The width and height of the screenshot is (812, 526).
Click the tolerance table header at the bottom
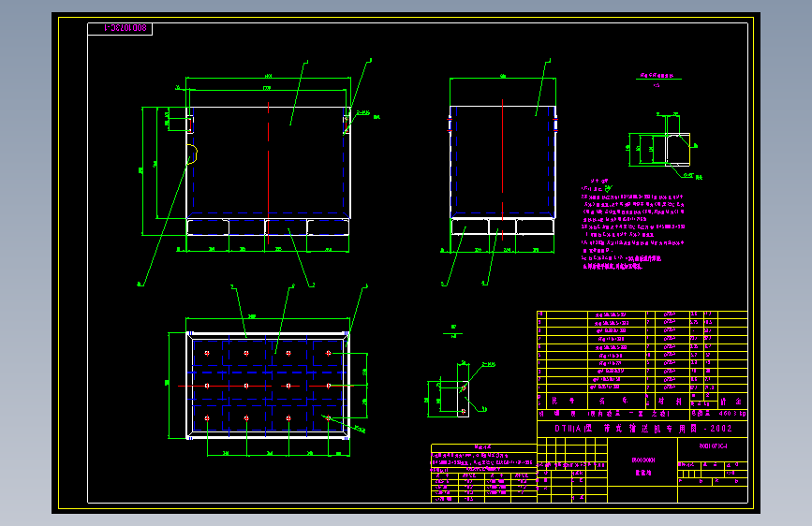[483, 446]
